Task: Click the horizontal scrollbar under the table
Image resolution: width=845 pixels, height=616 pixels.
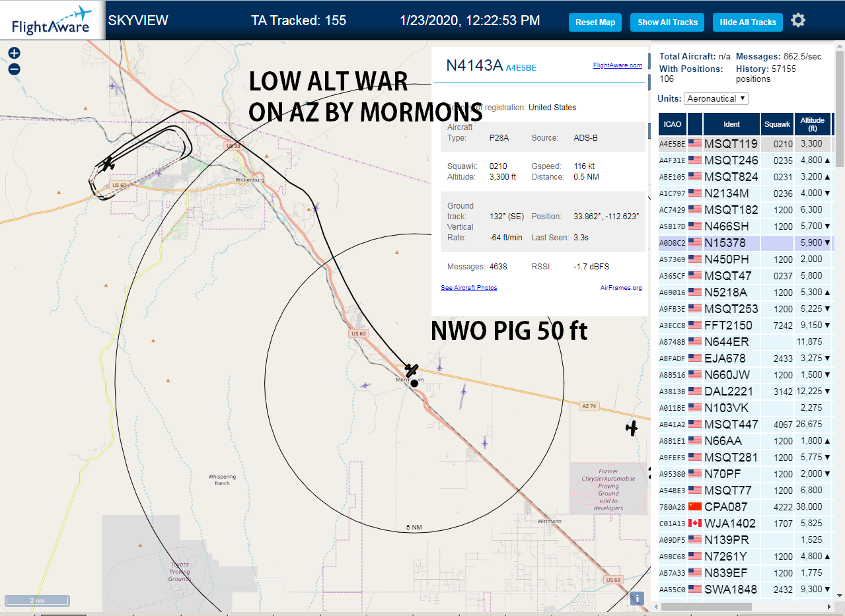Action: (x=706, y=606)
